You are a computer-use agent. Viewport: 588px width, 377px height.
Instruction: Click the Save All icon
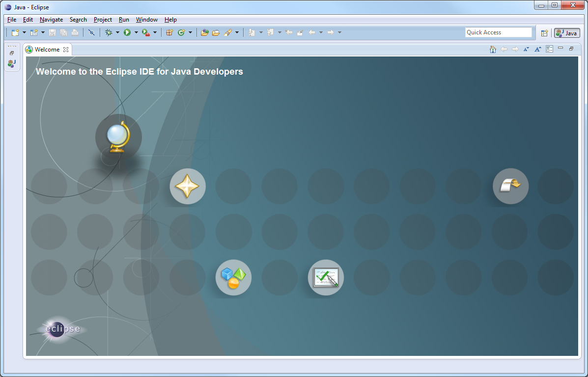(x=63, y=32)
